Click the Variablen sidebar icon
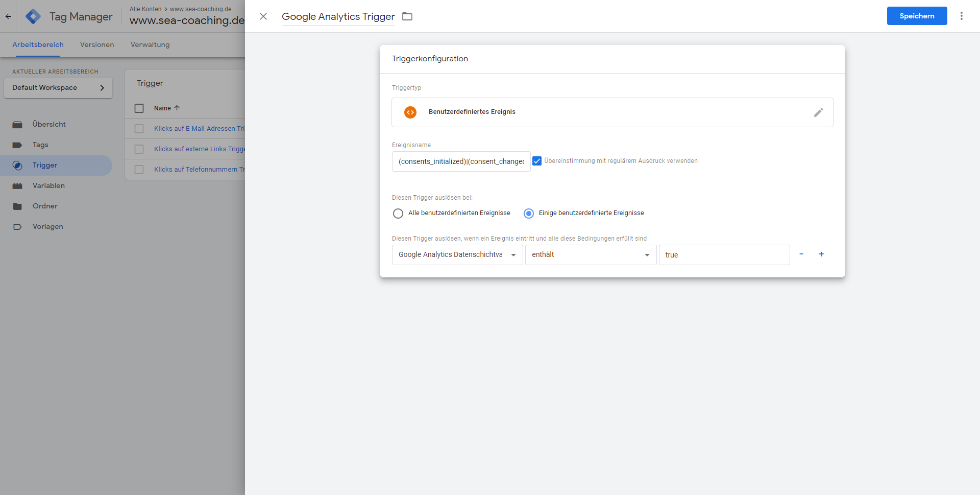 click(17, 186)
